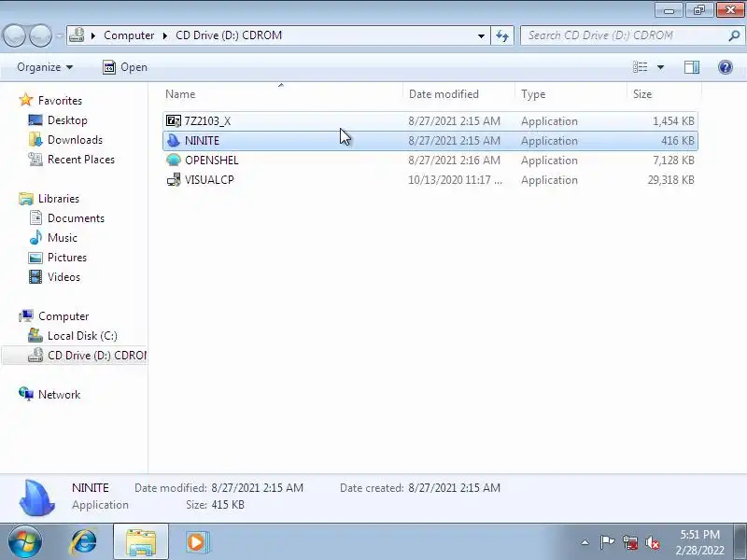The width and height of the screenshot is (747, 560).
Task: Click the muted volume tray icon
Action: (653, 542)
